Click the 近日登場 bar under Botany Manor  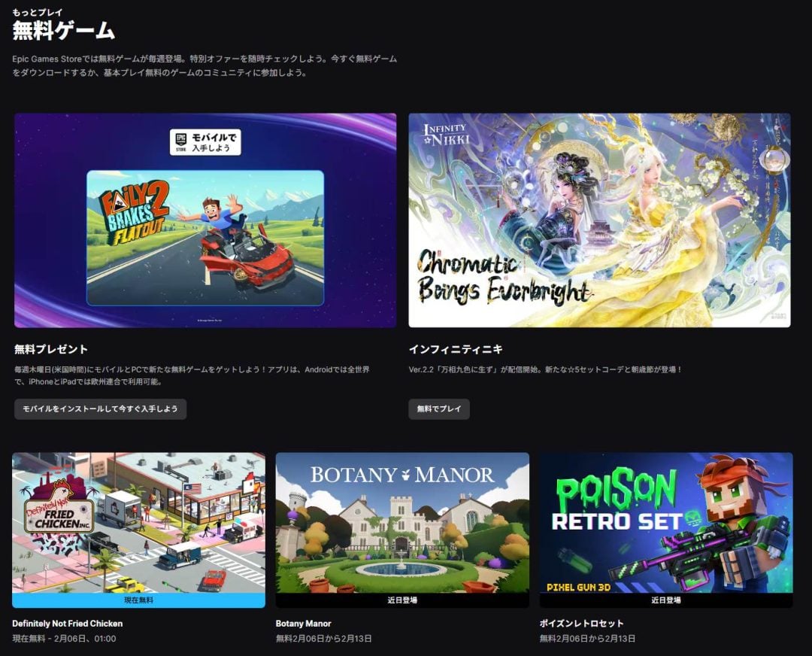402,600
